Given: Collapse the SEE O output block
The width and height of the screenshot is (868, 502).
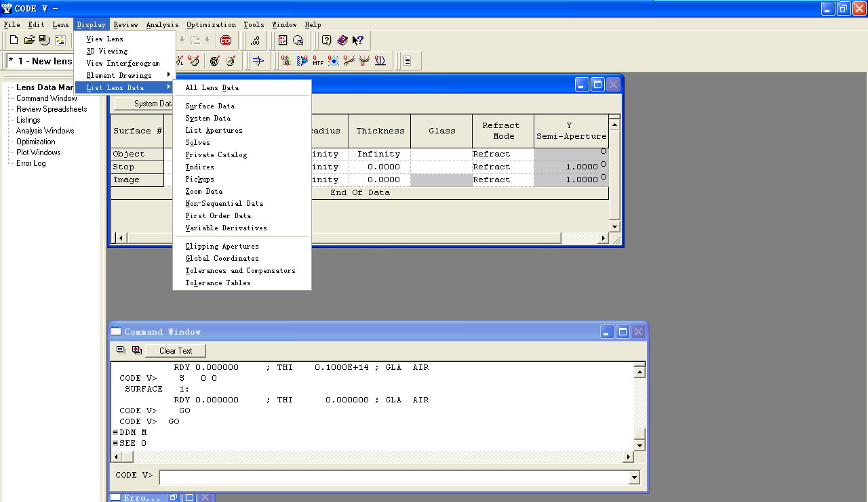Looking at the screenshot, I should tap(115, 443).
